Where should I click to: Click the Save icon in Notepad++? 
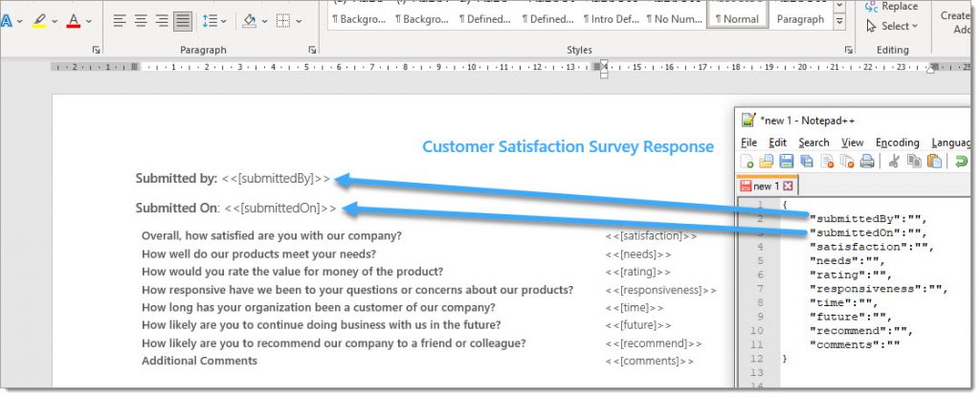[786, 162]
